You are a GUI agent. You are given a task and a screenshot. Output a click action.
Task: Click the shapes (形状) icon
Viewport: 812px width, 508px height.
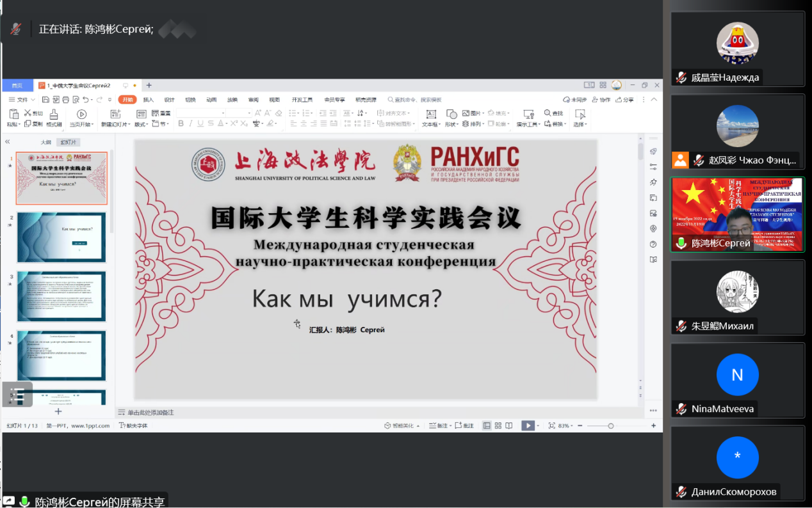(451, 114)
